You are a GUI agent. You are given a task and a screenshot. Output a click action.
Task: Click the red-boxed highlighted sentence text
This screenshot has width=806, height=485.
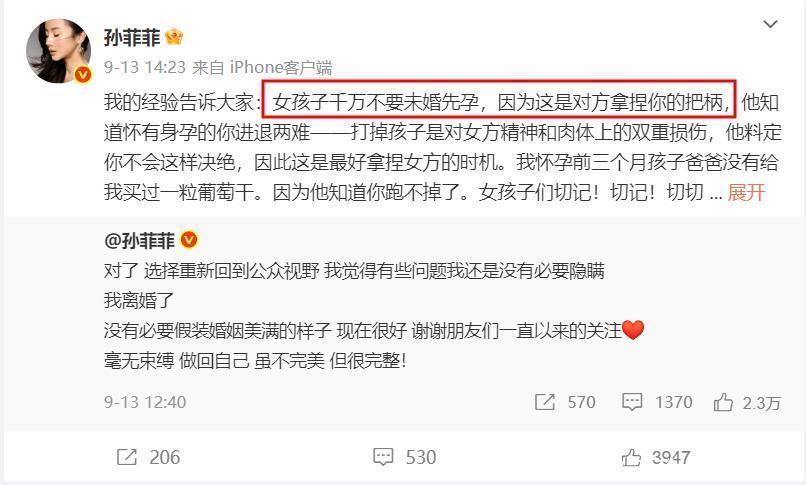click(500, 102)
